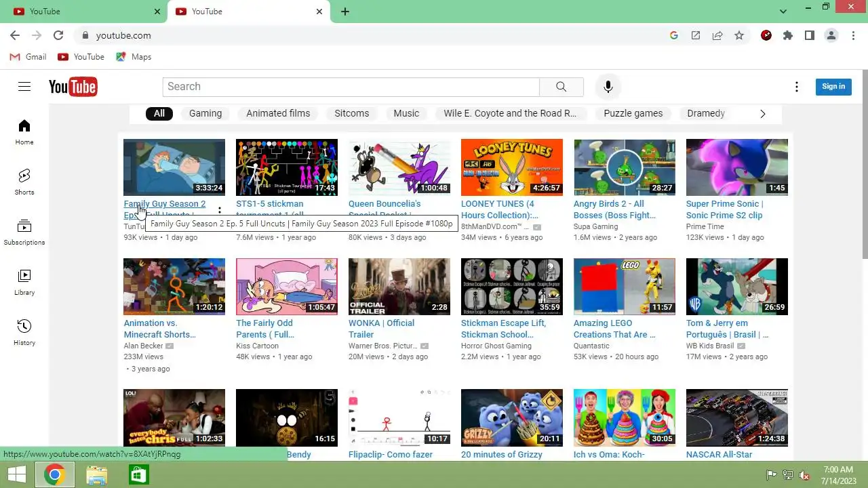Open Super Prime Sonic video title

[x=724, y=209]
